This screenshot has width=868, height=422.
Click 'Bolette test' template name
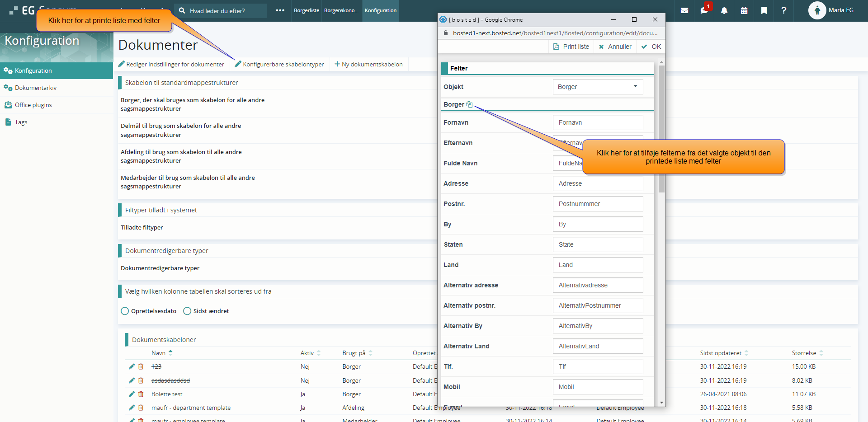pyautogui.click(x=167, y=394)
